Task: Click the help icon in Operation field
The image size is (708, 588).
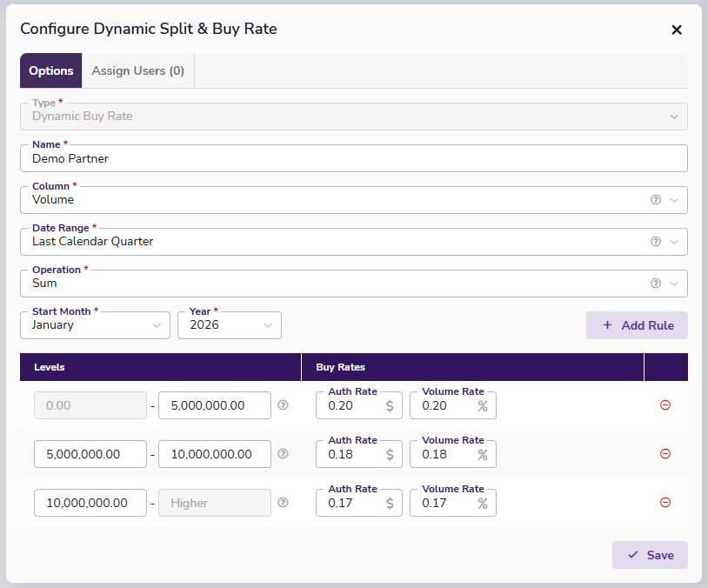Action: point(656,284)
